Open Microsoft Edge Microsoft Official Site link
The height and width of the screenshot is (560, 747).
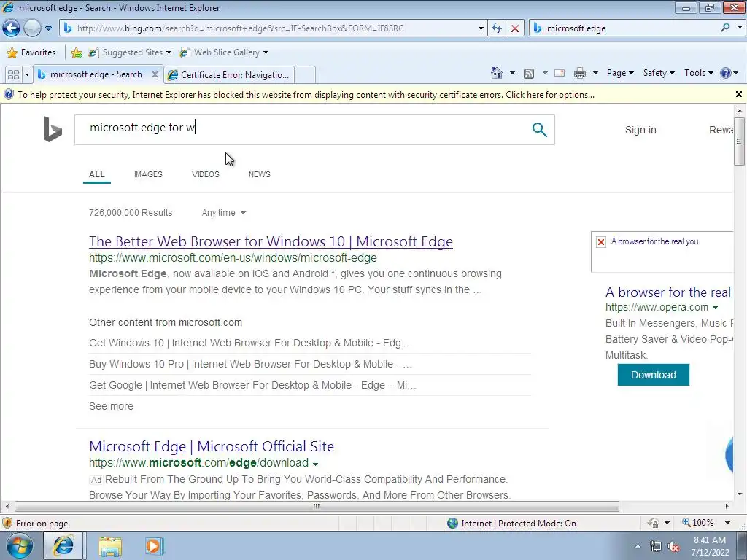(212, 446)
